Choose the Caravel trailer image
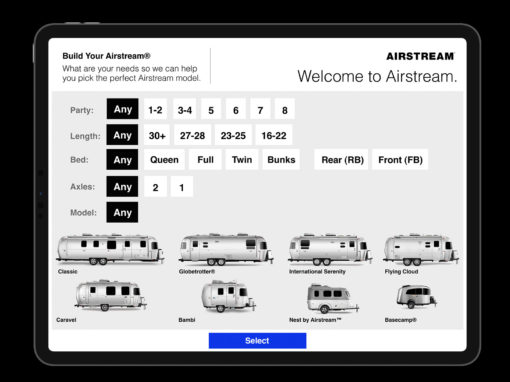510x382 pixels. click(x=110, y=295)
